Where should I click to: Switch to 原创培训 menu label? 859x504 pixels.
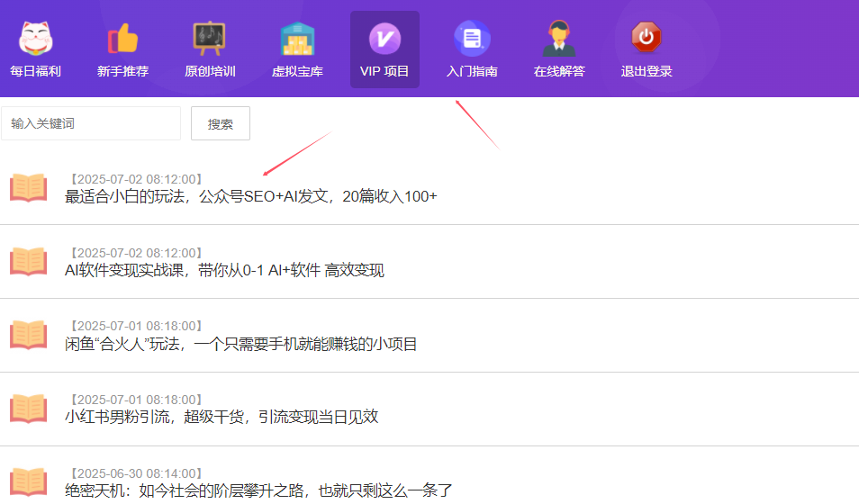tap(210, 71)
